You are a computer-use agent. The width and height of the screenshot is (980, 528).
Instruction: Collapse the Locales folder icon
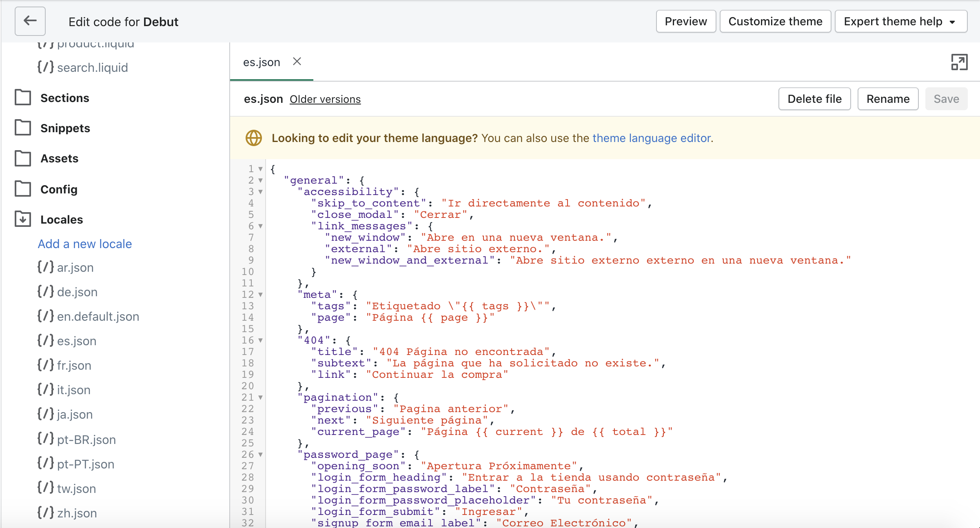[23, 219]
